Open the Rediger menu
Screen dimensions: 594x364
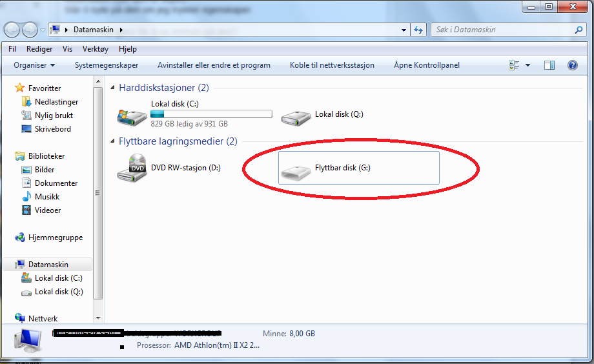tap(39, 49)
